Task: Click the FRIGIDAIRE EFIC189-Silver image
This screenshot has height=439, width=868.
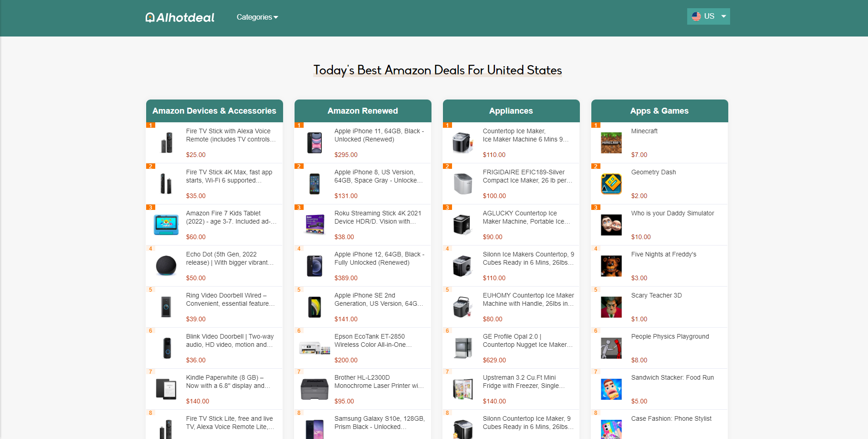Action: [463, 184]
